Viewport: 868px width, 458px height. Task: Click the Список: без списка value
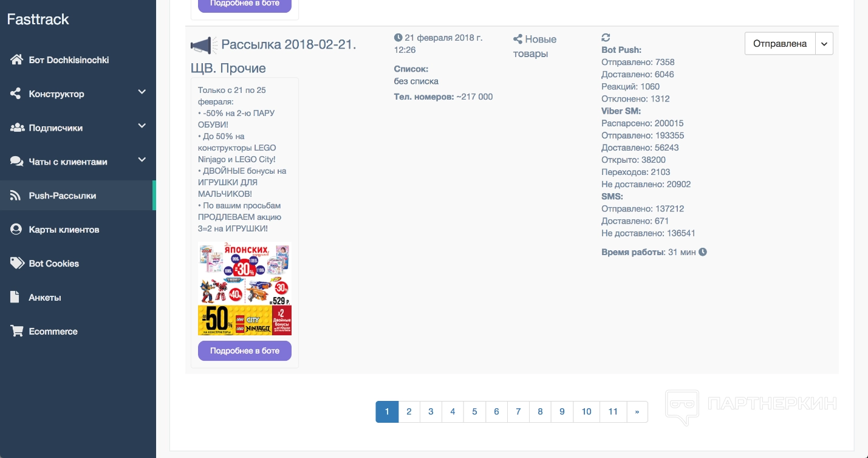(417, 75)
